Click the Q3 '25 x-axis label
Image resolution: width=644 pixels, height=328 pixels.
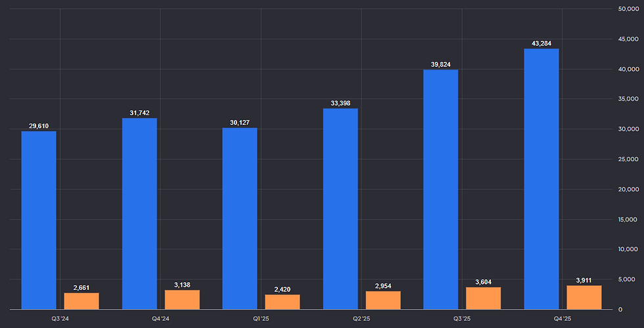(462, 319)
